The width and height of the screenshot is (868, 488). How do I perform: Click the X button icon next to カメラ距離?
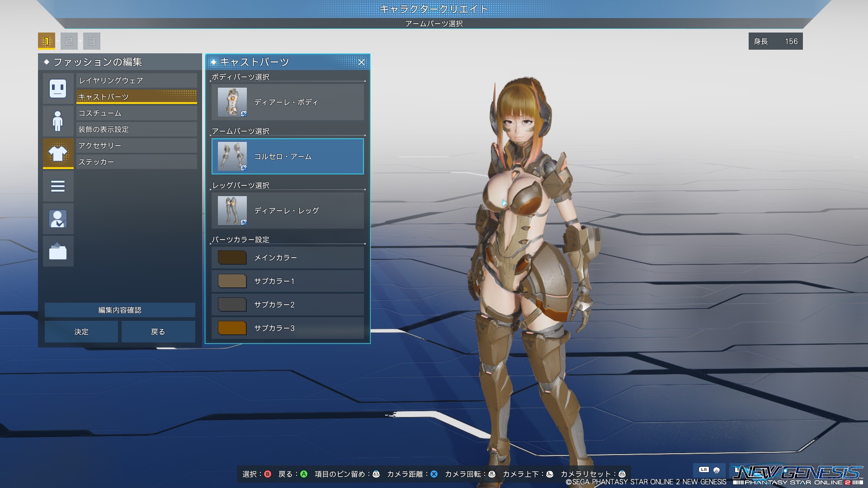[434, 474]
